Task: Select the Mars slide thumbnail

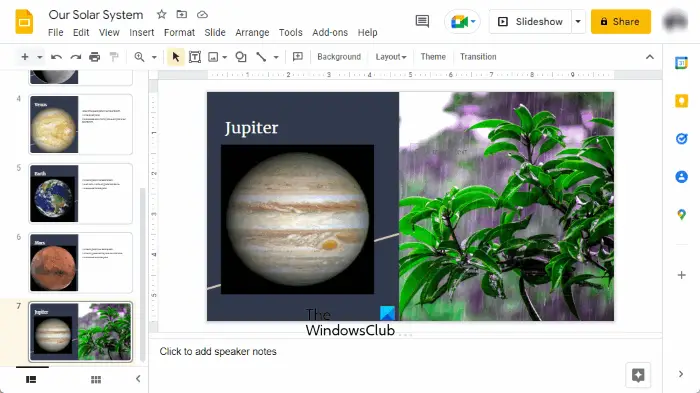Action: [81, 263]
